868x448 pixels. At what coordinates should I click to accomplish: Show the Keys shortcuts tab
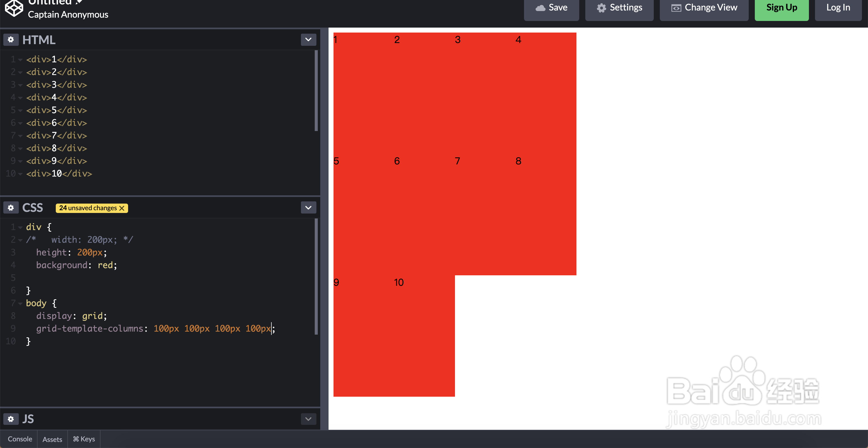84,439
